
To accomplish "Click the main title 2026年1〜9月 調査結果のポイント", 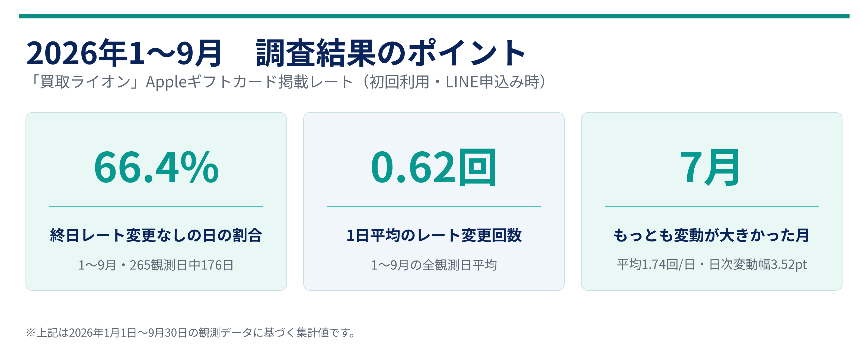I will (x=276, y=53).
